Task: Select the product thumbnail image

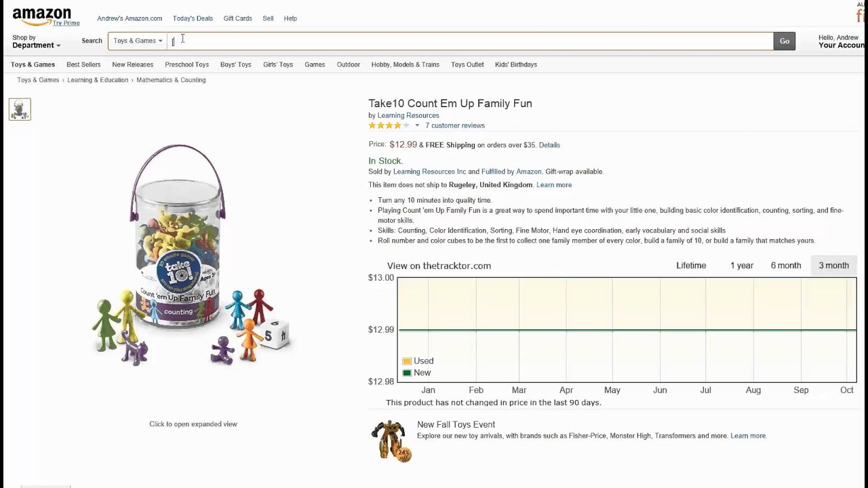Action: tap(20, 109)
